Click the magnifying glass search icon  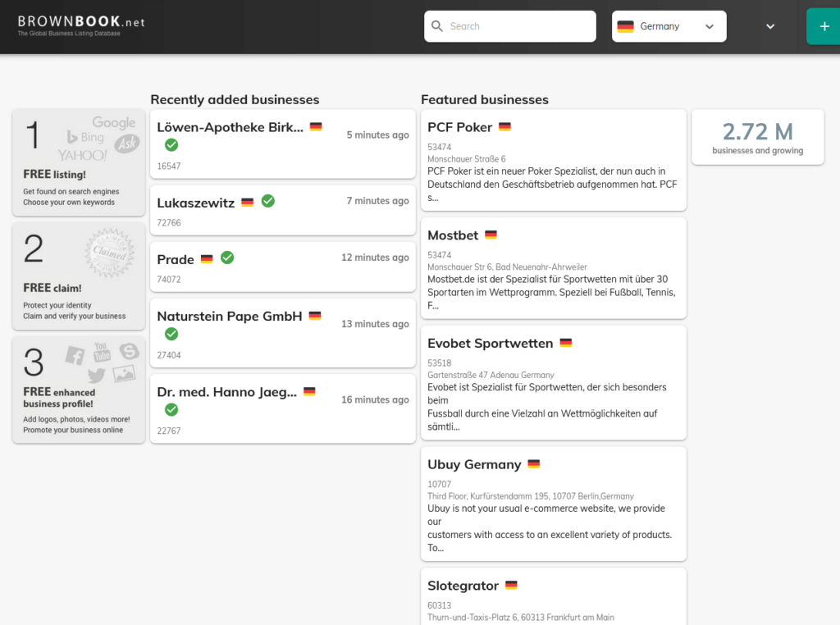(x=437, y=26)
